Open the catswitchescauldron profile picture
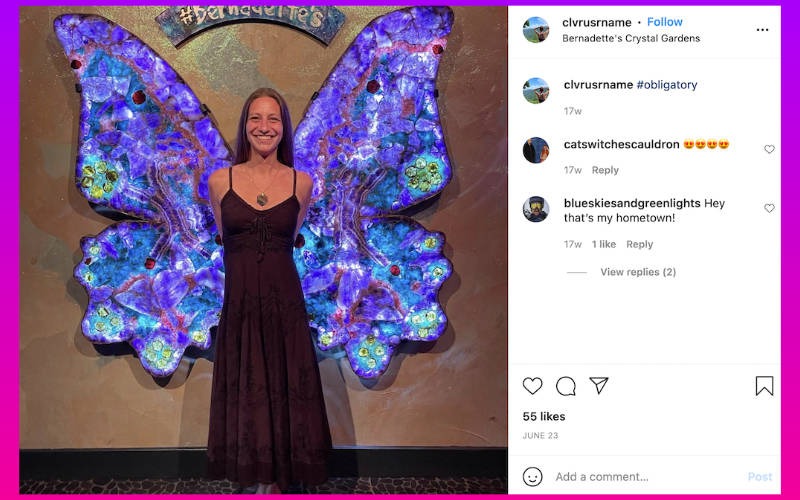 click(536, 150)
